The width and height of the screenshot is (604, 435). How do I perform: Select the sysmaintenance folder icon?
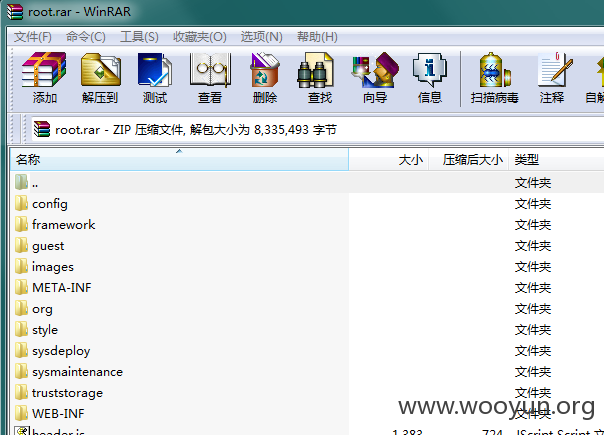tap(21, 371)
